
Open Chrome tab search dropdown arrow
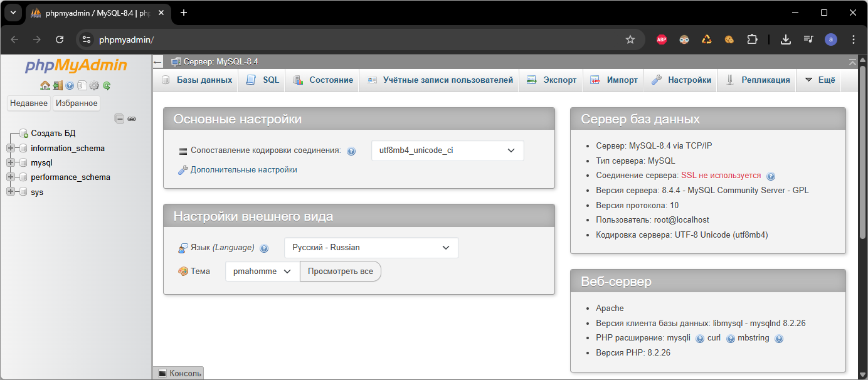pos(13,13)
